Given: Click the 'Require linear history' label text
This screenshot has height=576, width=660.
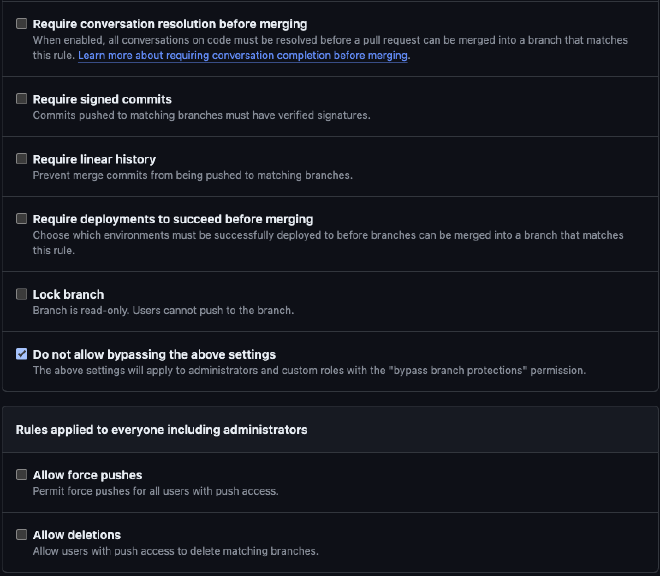Looking at the screenshot, I should [x=94, y=159].
